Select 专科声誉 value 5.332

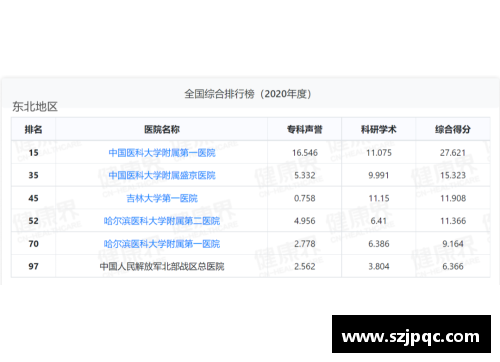point(305,175)
